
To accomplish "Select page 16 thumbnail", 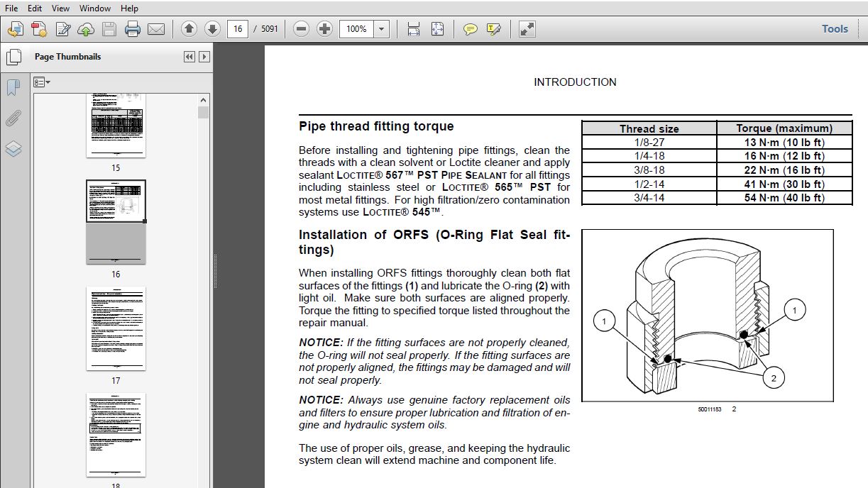I will pos(116,222).
